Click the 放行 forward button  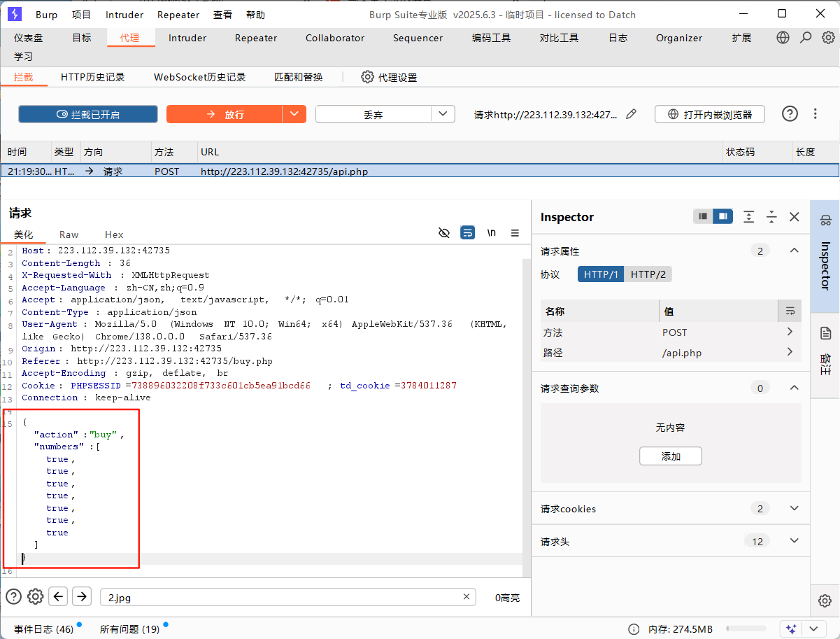pyautogui.click(x=225, y=114)
